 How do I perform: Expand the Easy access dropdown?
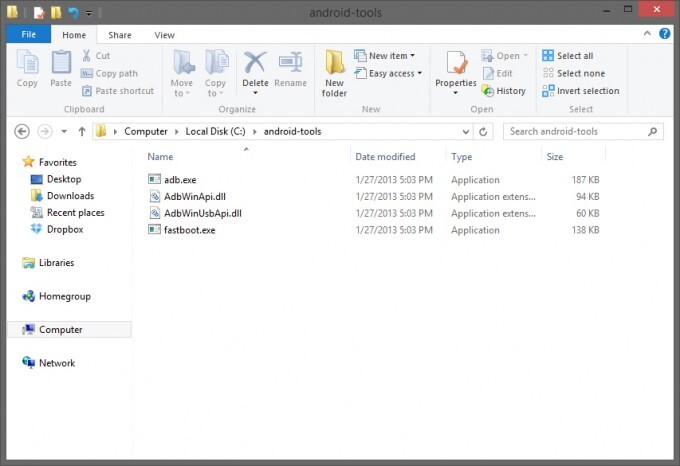click(394, 73)
